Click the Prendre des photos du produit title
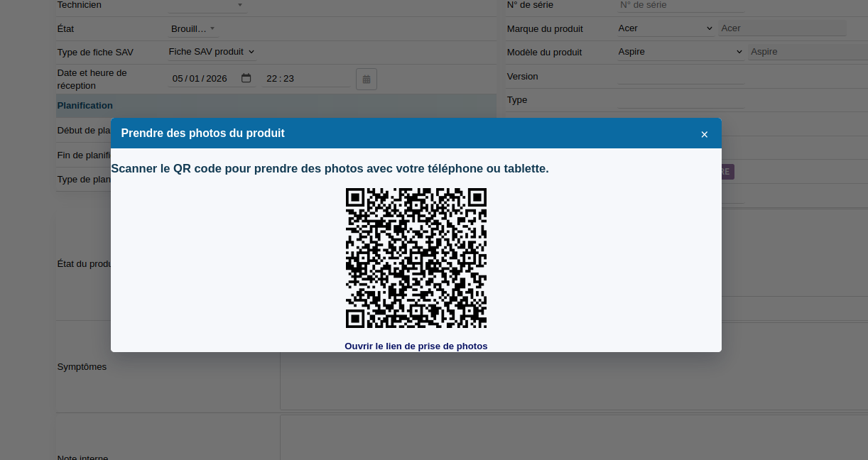The image size is (868, 460). click(x=203, y=133)
